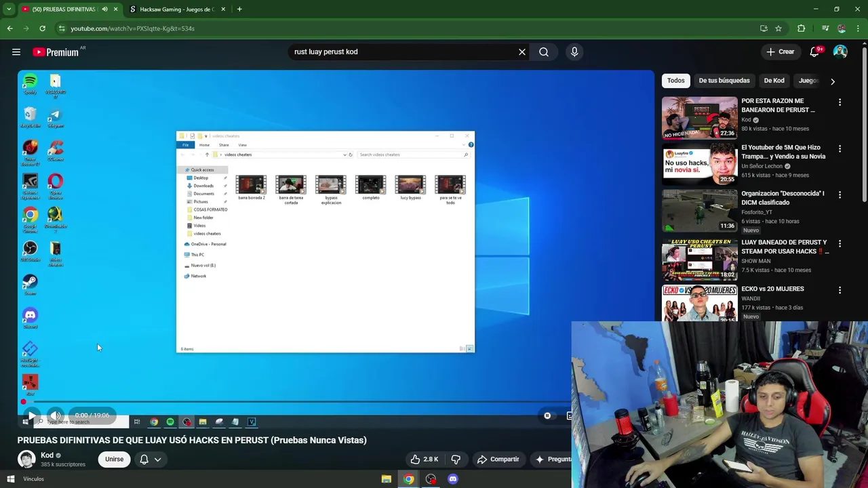868x488 pixels.
Task: Open new tab with plus button
Action: pyautogui.click(x=239, y=9)
